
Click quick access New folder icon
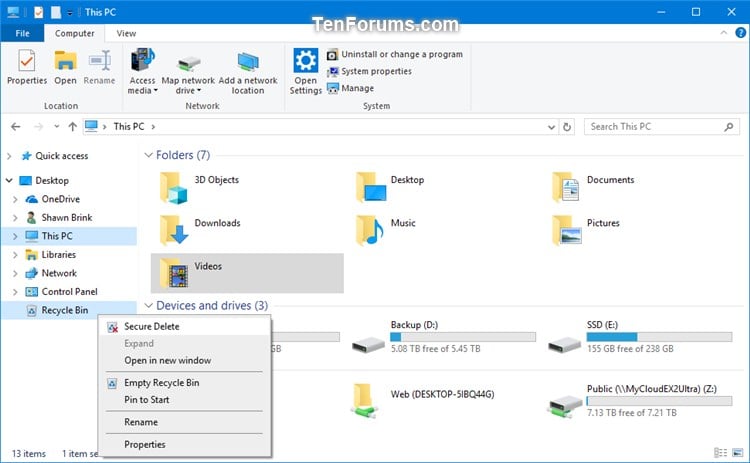pos(56,12)
